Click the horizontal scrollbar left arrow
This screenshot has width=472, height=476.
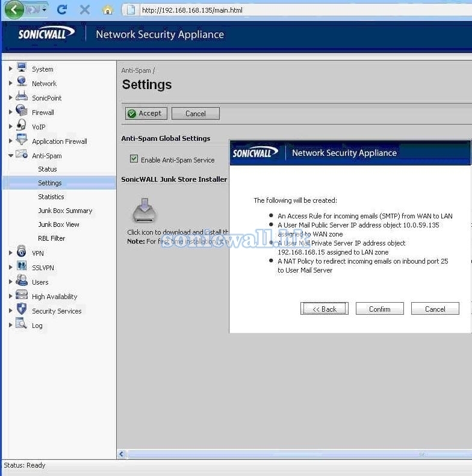[x=122, y=454]
